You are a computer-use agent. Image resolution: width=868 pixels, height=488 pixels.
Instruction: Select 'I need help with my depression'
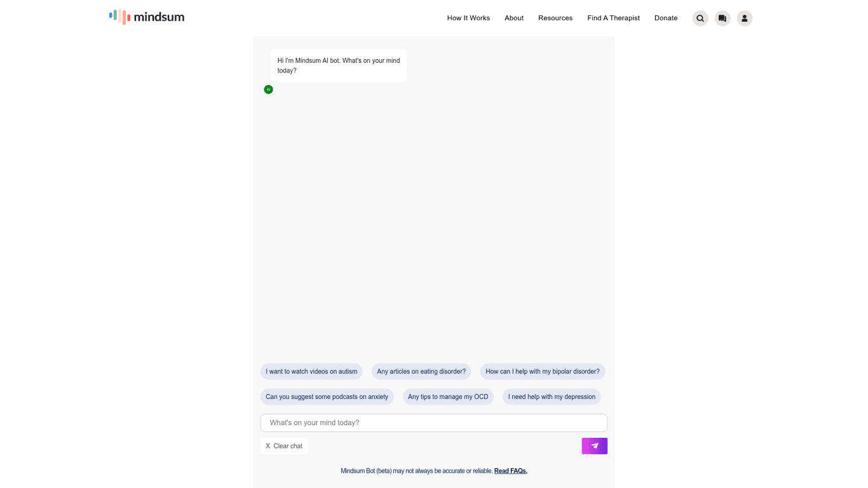(x=552, y=397)
